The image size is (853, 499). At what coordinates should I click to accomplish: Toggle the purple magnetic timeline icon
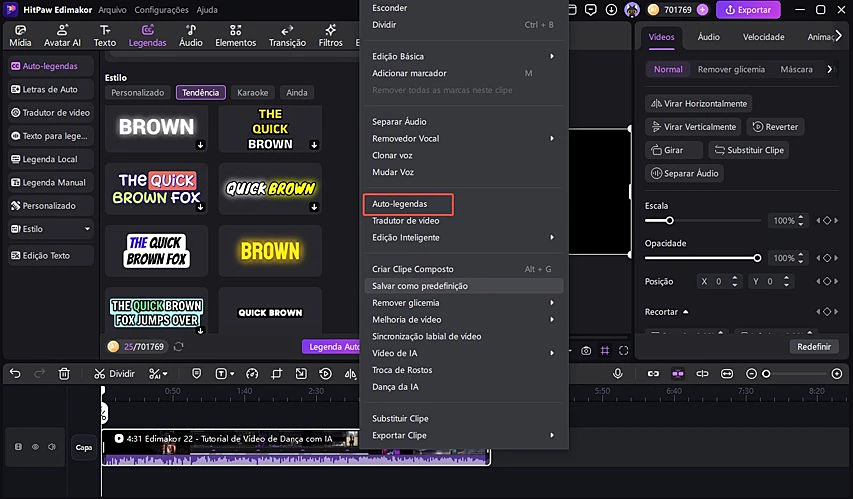pos(678,373)
